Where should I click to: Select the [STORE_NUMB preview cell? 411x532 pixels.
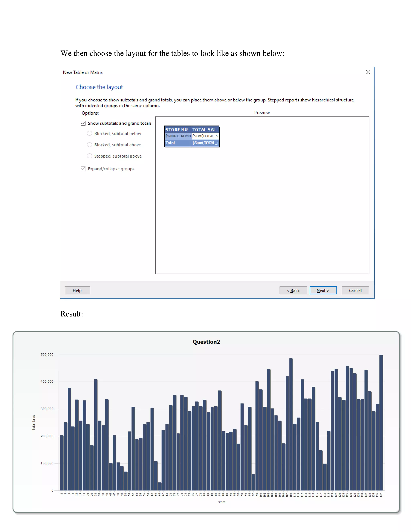point(178,136)
